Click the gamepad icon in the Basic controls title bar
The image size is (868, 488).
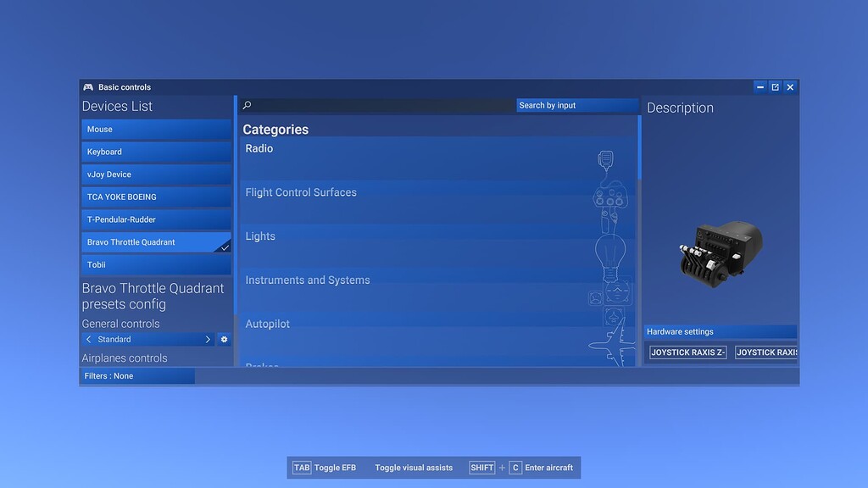pos(87,86)
